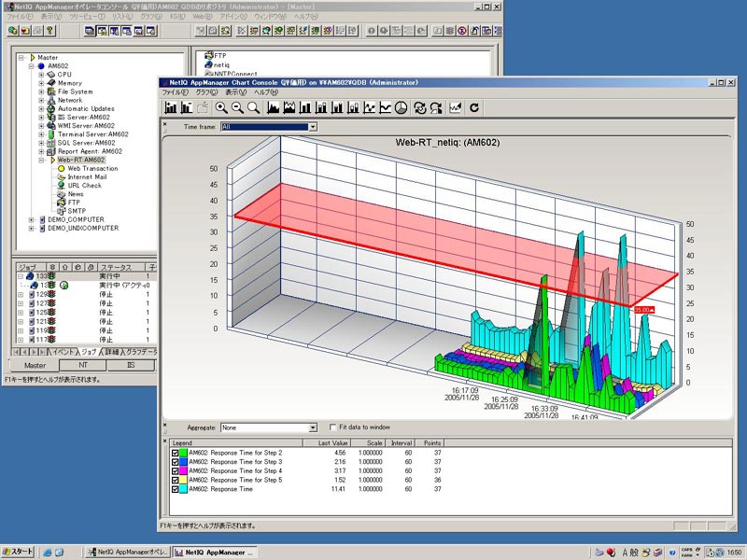Viewport: 747px width, 560px height.
Task: Open the 表示(V) menu in Chart Console
Action: (236, 92)
